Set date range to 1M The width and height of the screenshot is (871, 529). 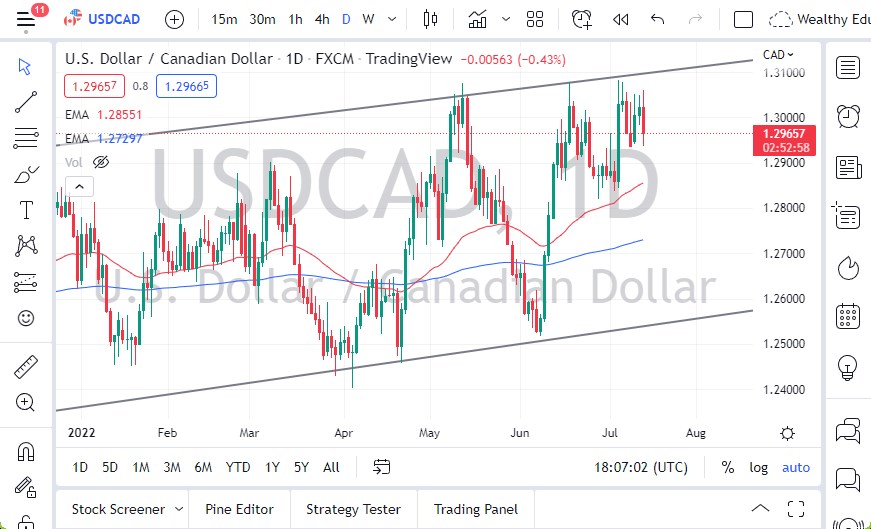(x=141, y=467)
